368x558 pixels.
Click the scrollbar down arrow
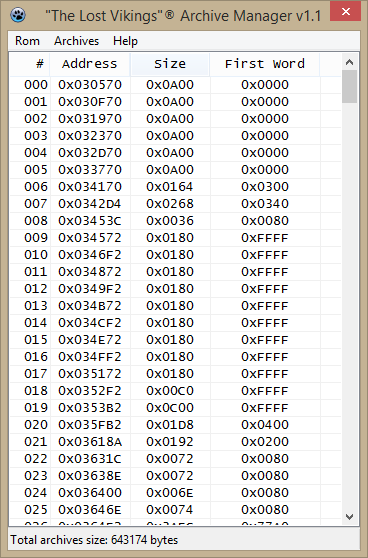349,516
